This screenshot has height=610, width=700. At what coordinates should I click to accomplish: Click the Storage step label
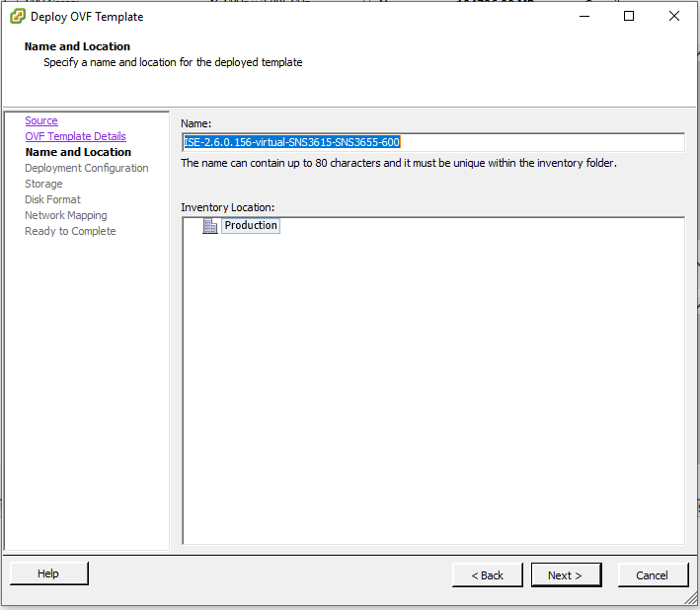[43, 184]
